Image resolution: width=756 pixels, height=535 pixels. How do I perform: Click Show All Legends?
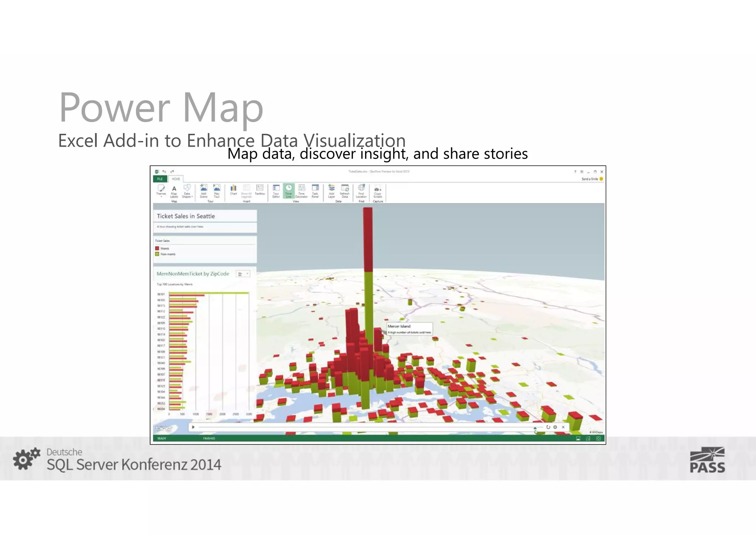[x=246, y=191]
